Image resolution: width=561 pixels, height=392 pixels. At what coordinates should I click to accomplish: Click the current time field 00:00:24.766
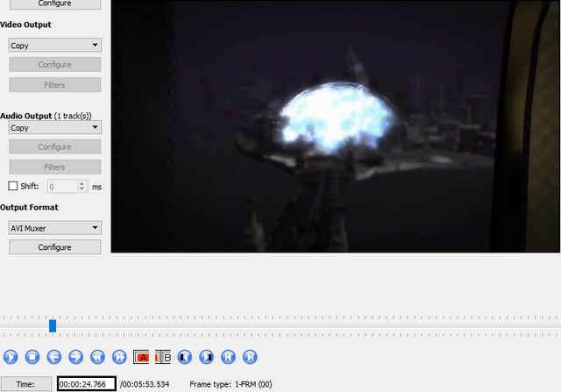coord(86,384)
